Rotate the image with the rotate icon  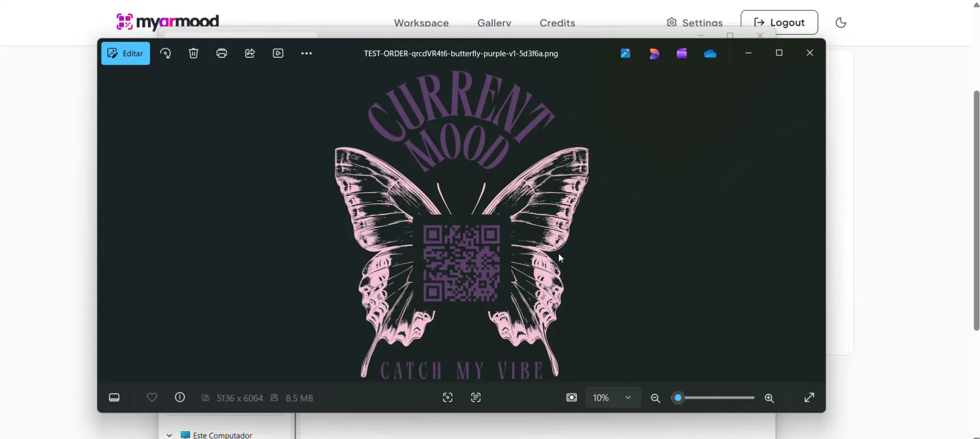(166, 53)
